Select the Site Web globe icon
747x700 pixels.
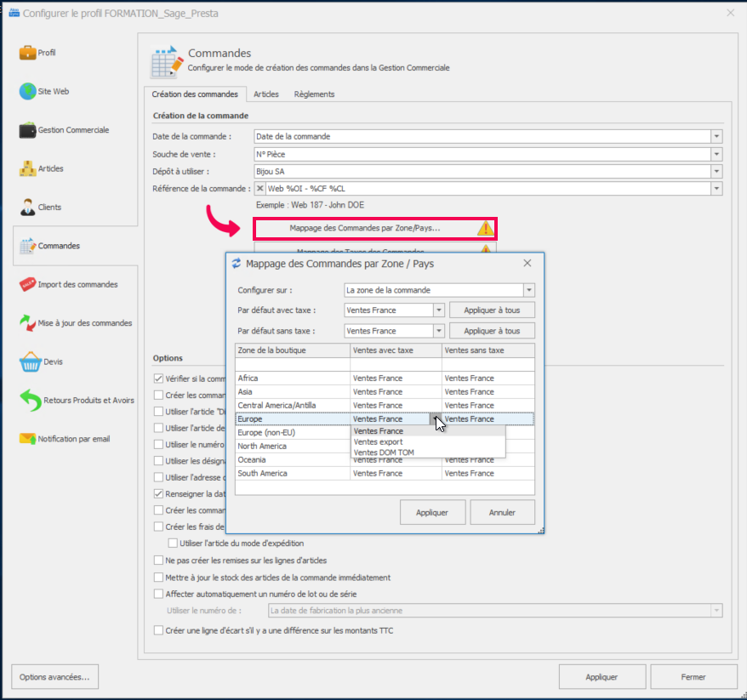pos(27,92)
